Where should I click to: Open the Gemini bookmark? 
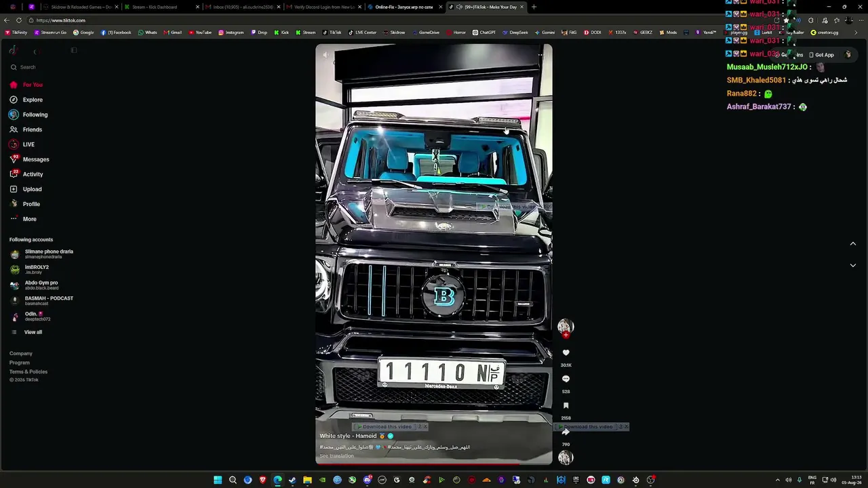[545, 33]
